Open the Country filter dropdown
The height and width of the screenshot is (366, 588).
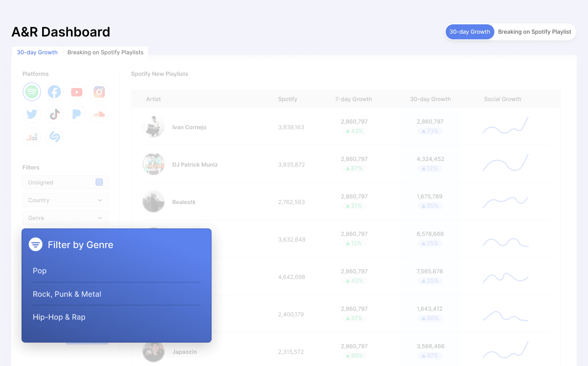click(x=66, y=200)
